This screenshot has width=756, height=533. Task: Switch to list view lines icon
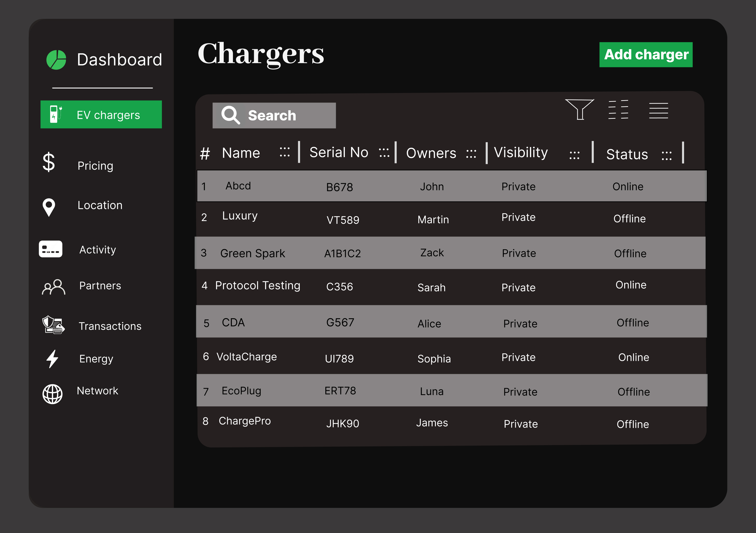658,110
